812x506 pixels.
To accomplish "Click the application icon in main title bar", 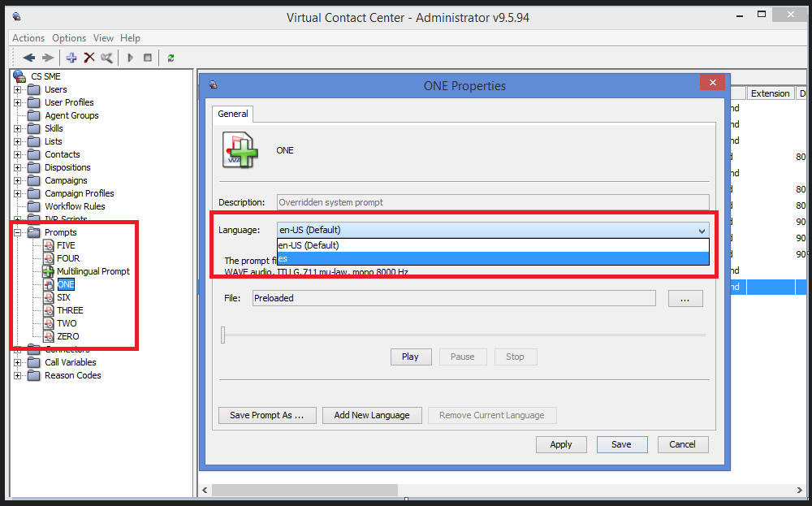I will [x=17, y=16].
